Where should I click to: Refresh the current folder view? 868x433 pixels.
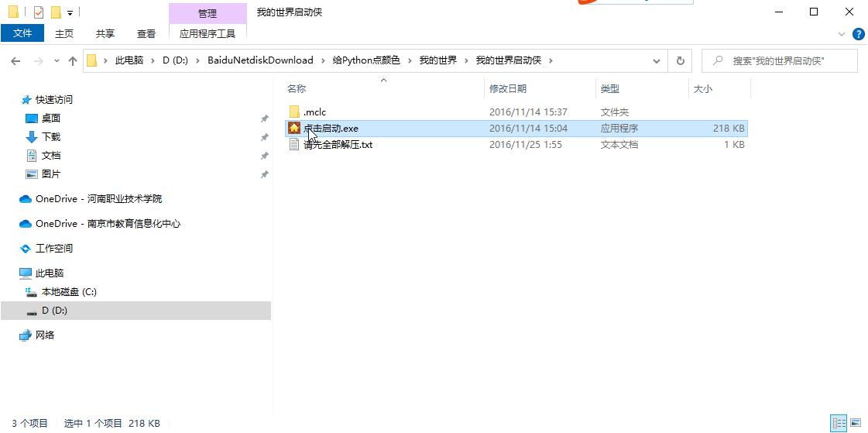(x=681, y=61)
